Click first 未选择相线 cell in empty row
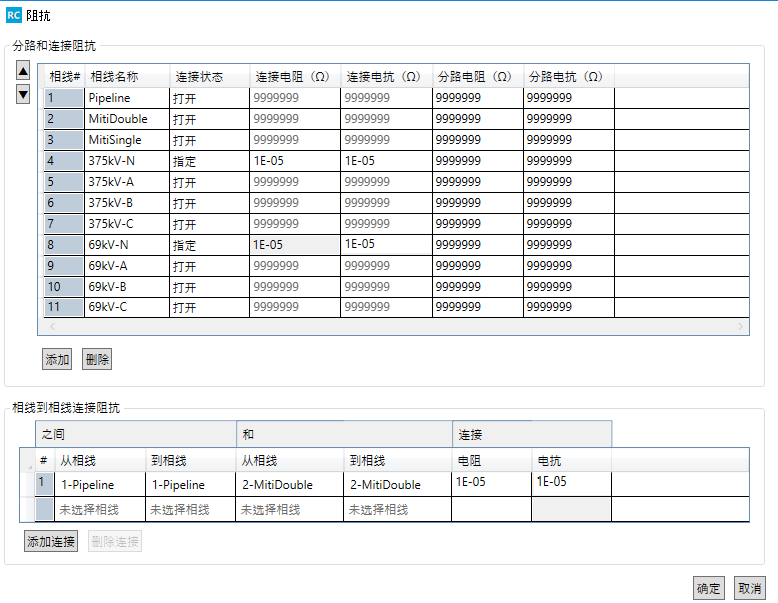The width and height of the screenshot is (778, 603). tap(100, 509)
